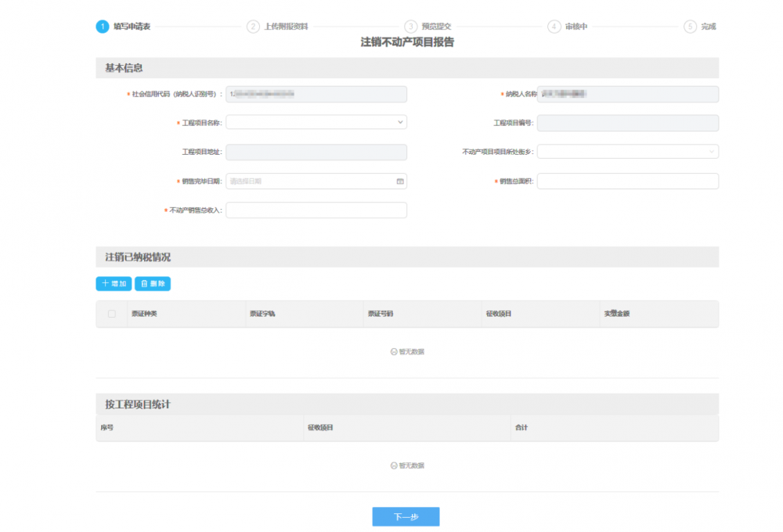Viewport: 783px width, 532px height.
Task: Open calendar icon in 销售完毕日期 field
Action: 400,182
